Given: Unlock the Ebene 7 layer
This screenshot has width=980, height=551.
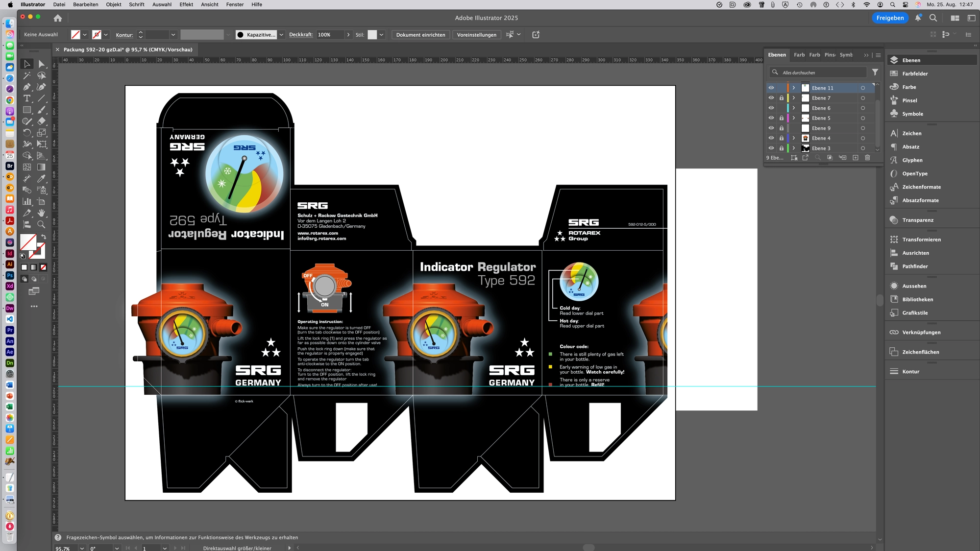Looking at the screenshot, I should (782, 98).
